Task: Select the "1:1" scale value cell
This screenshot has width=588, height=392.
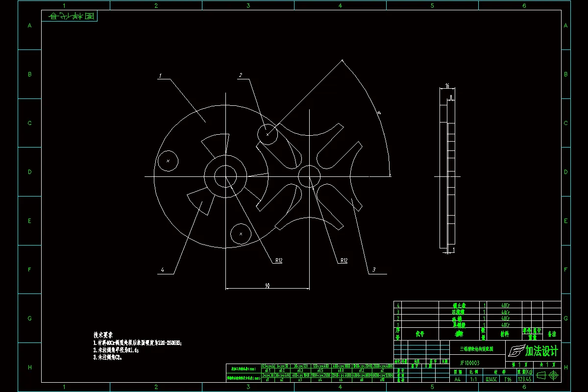Action: (x=474, y=379)
